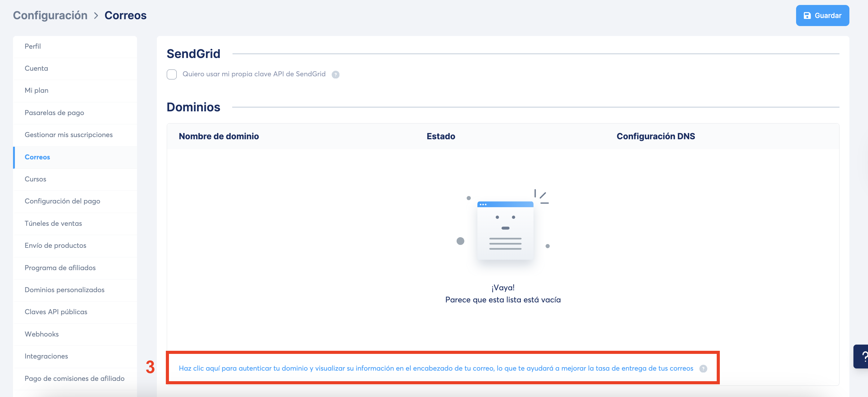This screenshot has height=397, width=868.
Task: Select the Cursos sidebar item
Action: point(35,179)
